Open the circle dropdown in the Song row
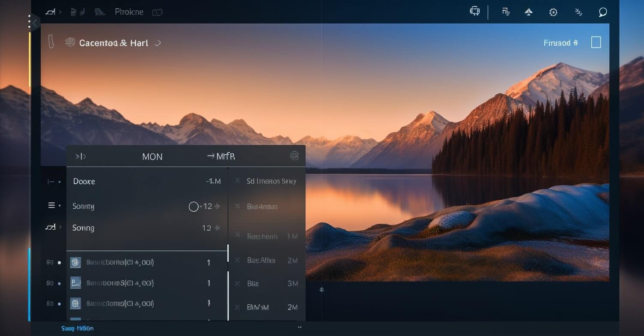The image size is (644, 336). click(194, 207)
